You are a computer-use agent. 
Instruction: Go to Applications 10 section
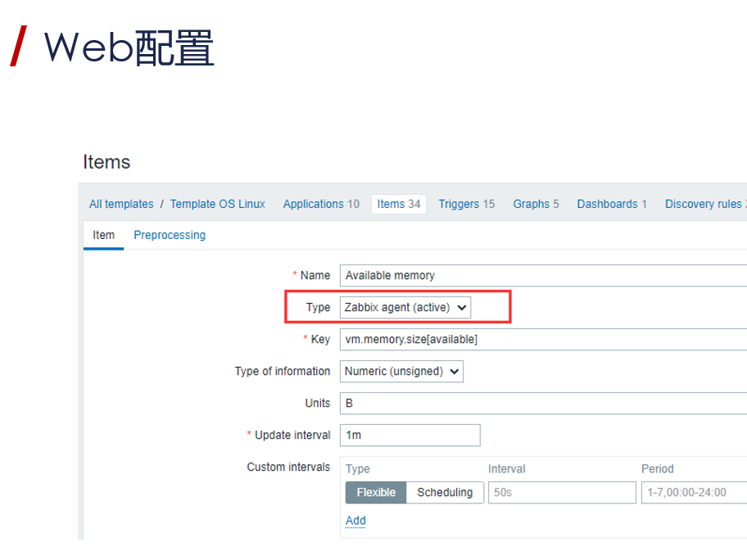click(321, 205)
